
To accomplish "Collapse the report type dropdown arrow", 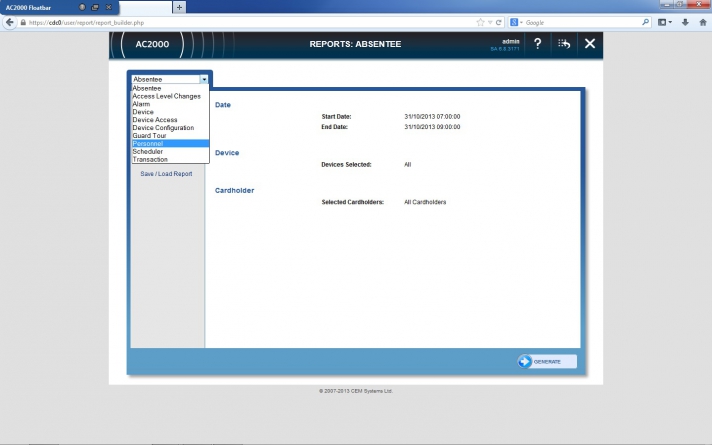I will pos(204,79).
